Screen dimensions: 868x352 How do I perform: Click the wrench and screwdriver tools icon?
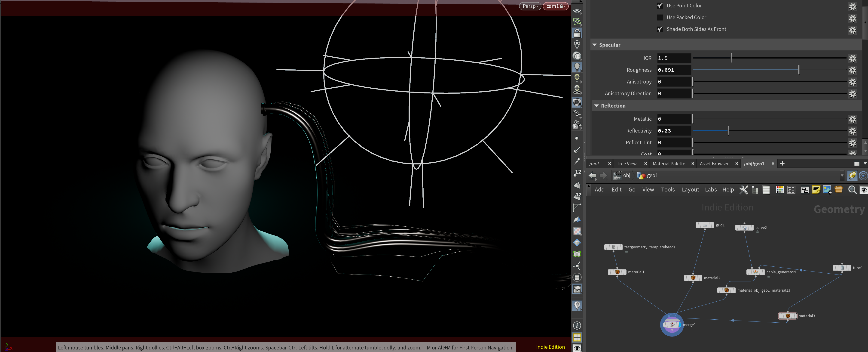coord(744,190)
